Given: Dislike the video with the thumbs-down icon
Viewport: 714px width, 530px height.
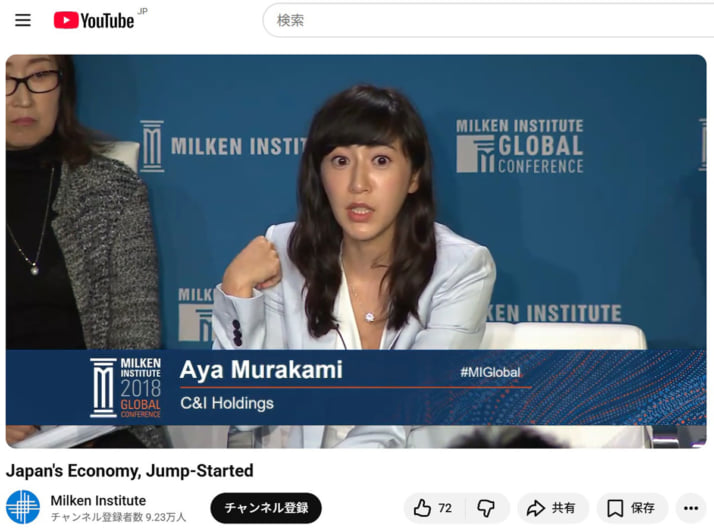Looking at the screenshot, I should click(x=485, y=508).
